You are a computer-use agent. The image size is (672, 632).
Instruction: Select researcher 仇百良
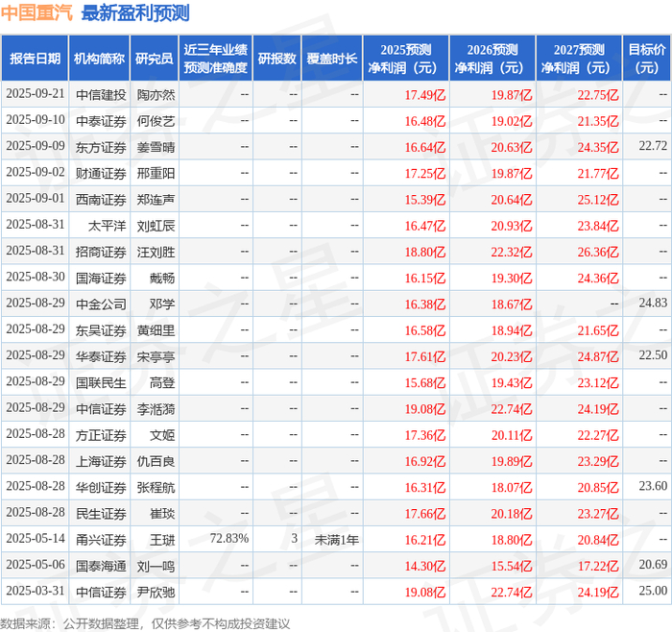coord(156,462)
